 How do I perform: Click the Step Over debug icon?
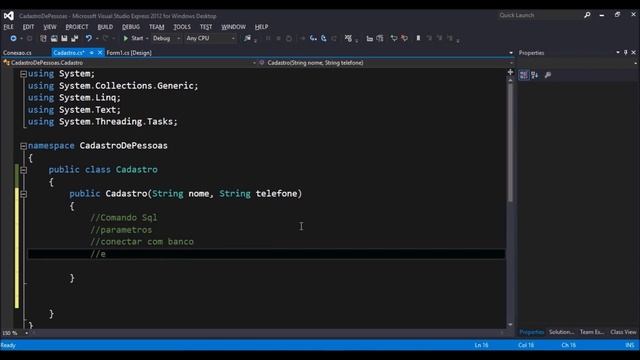pos(324,38)
